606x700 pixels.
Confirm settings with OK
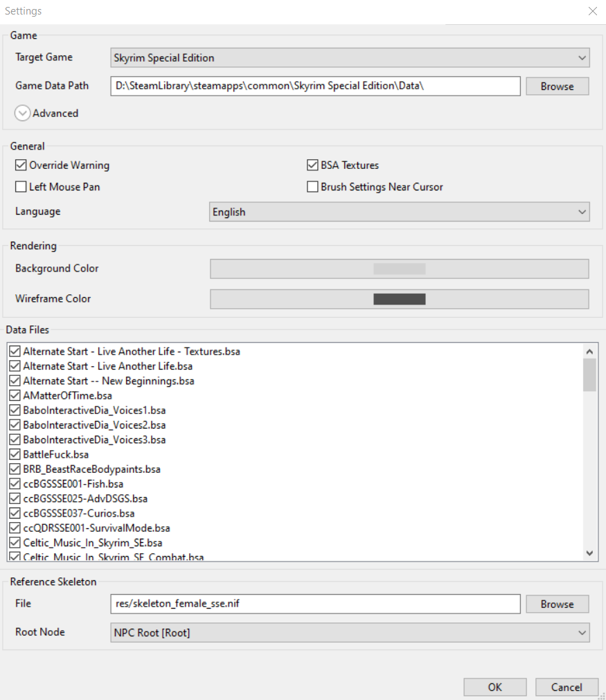point(494,687)
